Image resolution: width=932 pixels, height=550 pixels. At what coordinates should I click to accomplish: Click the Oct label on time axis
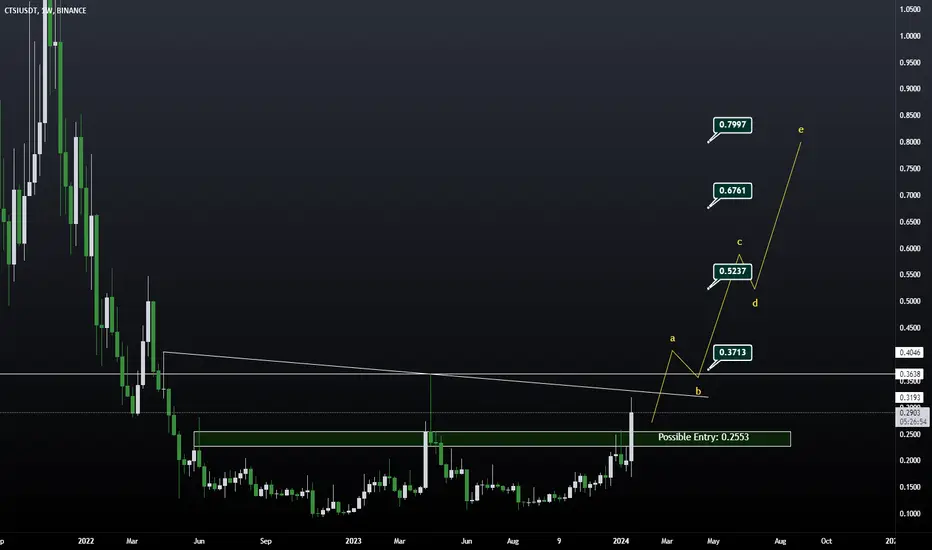[826, 541]
